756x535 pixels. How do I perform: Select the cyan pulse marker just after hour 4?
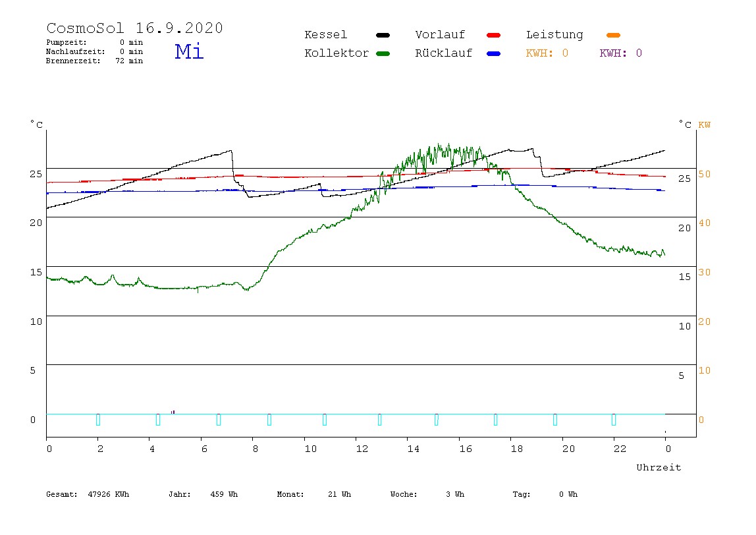click(157, 419)
